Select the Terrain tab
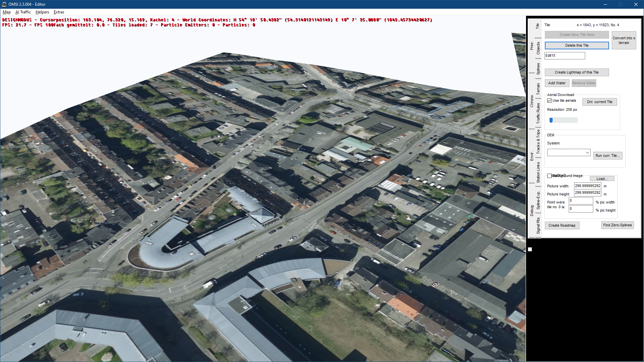 point(538,89)
